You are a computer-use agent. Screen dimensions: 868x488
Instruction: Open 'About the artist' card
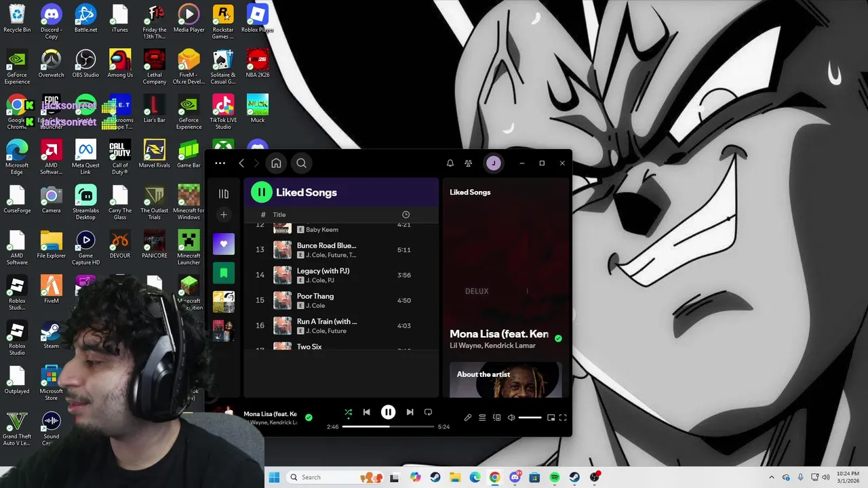pyautogui.click(x=506, y=380)
